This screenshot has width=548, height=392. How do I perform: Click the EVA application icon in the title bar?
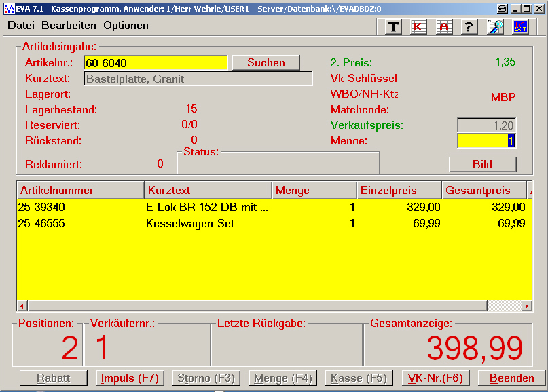[9, 9]
